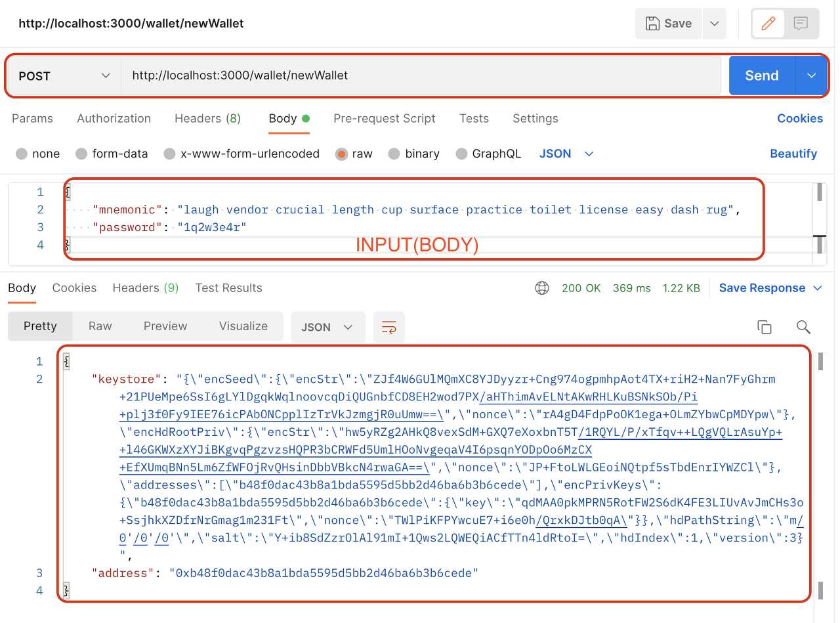Viewport: 840px width, 623px height.
Task: Open the Settings tab
Action: point(535,119)
